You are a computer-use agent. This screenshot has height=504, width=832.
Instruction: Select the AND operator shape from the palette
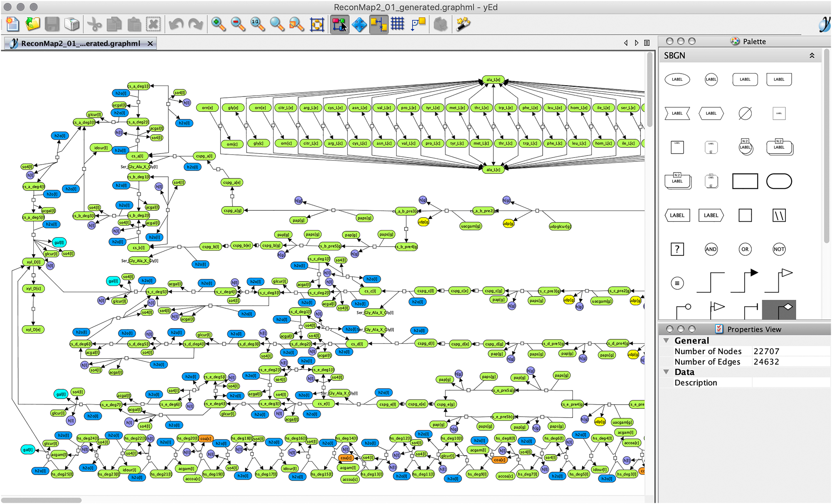click(711, 249)
